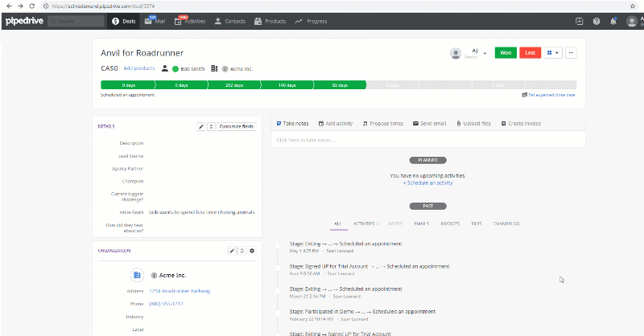Select the Propose times tab

[383, 123]
